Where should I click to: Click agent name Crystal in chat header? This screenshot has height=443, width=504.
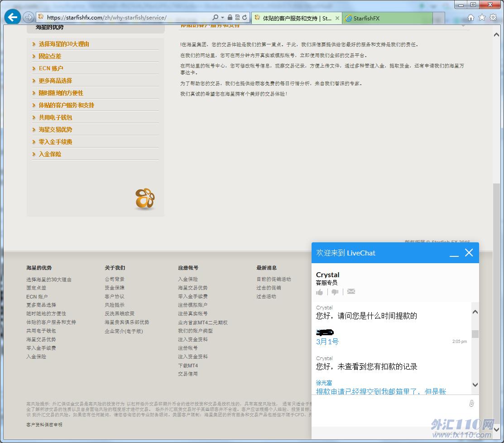pyautogui.click(x=327, y=274)
